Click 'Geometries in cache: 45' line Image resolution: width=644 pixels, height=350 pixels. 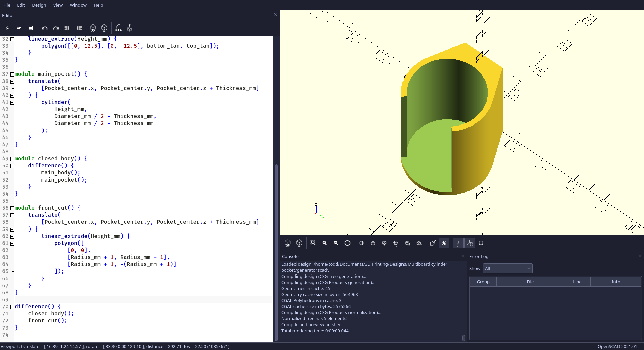306,288
